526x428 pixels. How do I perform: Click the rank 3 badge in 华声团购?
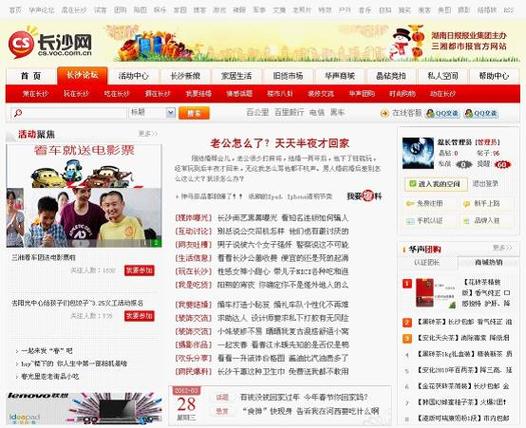coord(407,338)
